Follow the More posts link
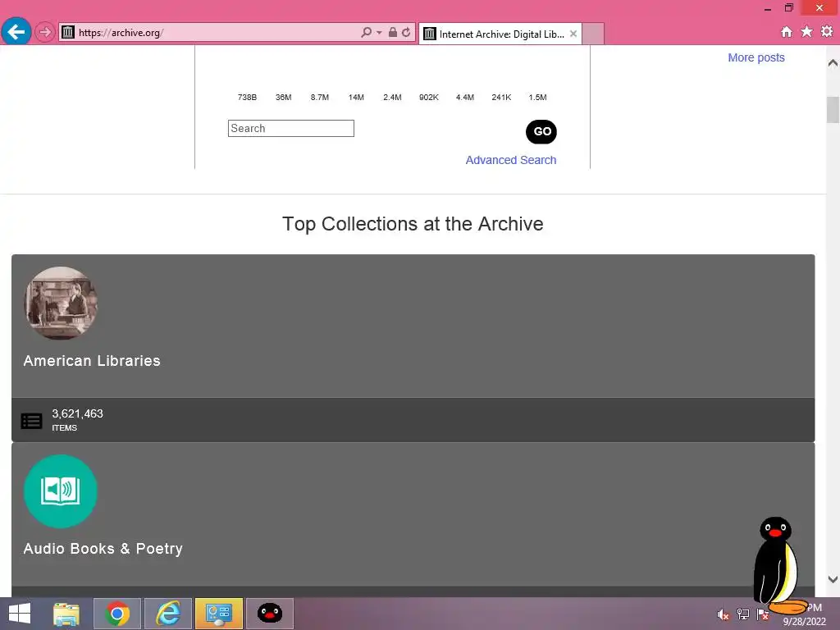The width and height of the screenshot is (840, 630). click(x=756, y=58)
